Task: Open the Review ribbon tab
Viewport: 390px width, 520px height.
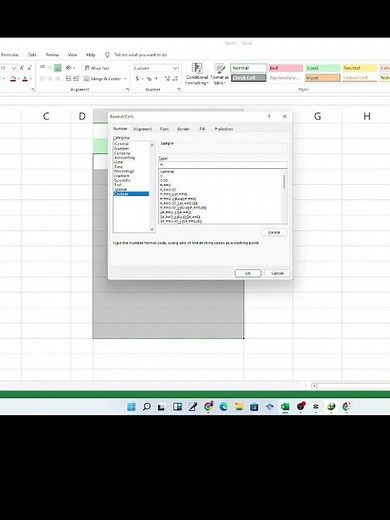Action: 52,55
